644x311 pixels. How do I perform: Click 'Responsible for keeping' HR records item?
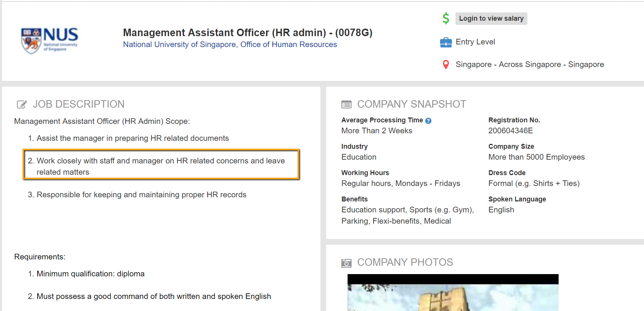141,195
